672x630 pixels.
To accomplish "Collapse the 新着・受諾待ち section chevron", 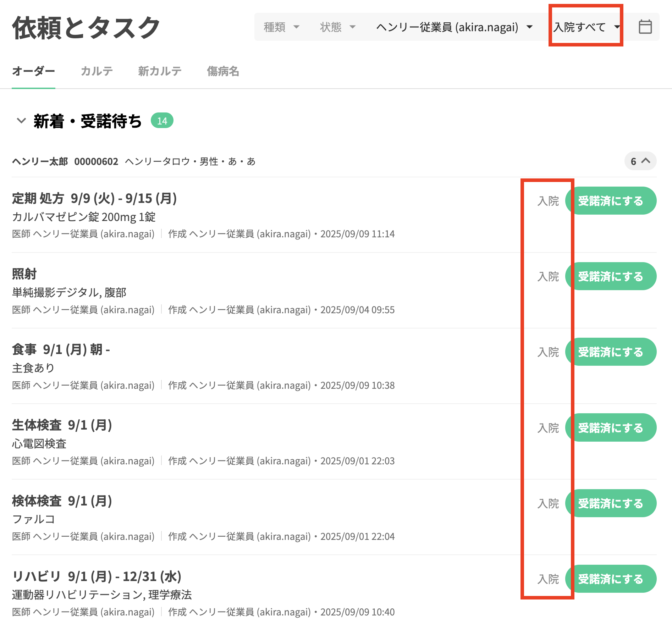I will point(21,121).
